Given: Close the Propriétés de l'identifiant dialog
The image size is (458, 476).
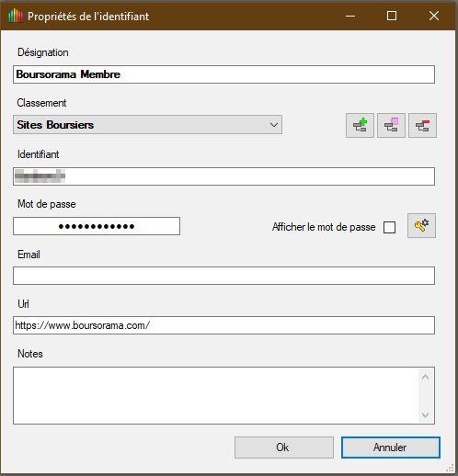Looking at the screenshot, I should pos(434,16).
